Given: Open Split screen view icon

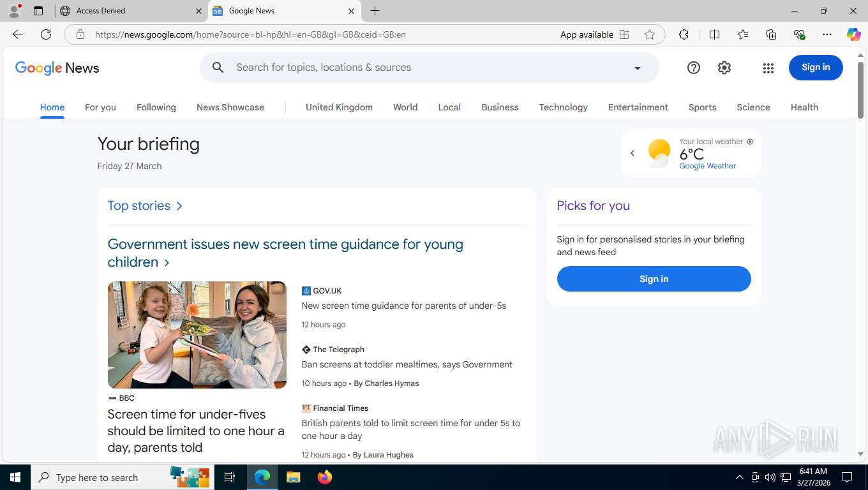Looking at the screenshot, I should [x=715, y=34].
